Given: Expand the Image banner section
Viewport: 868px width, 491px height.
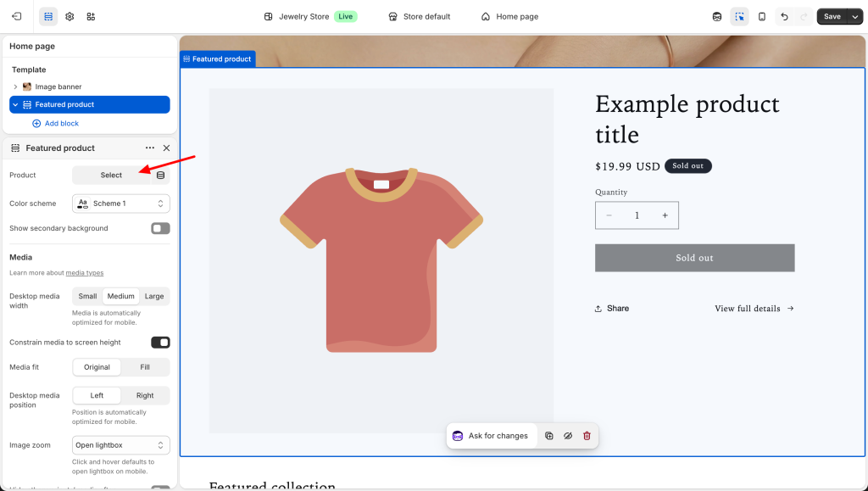Looking at the screenshot, I should tap(15, 86).
